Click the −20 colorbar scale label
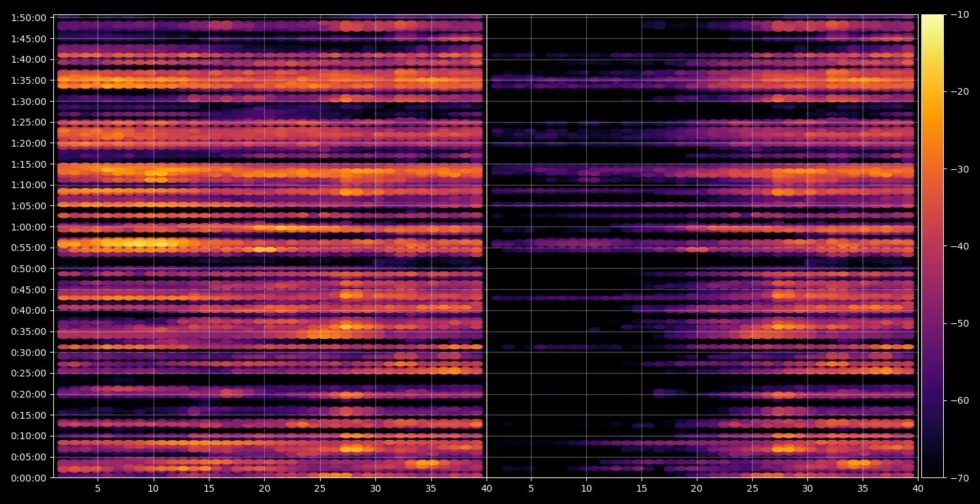Screen dimensions: 980x504 pos(959,91)
